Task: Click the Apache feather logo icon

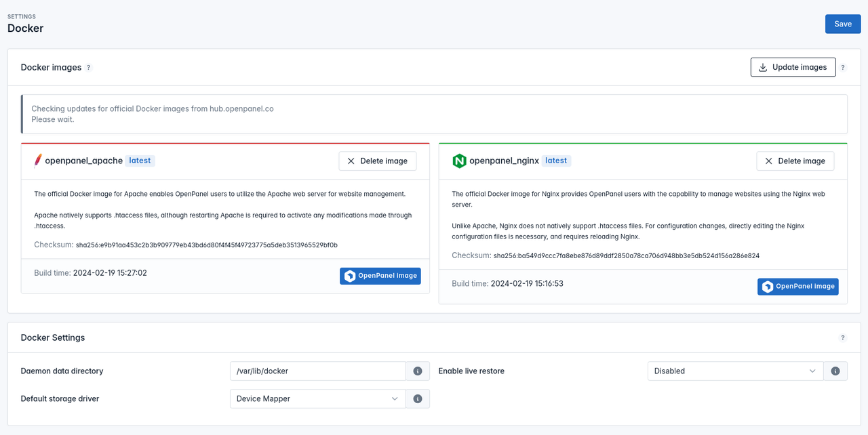Action: click(x=38, y=161)
